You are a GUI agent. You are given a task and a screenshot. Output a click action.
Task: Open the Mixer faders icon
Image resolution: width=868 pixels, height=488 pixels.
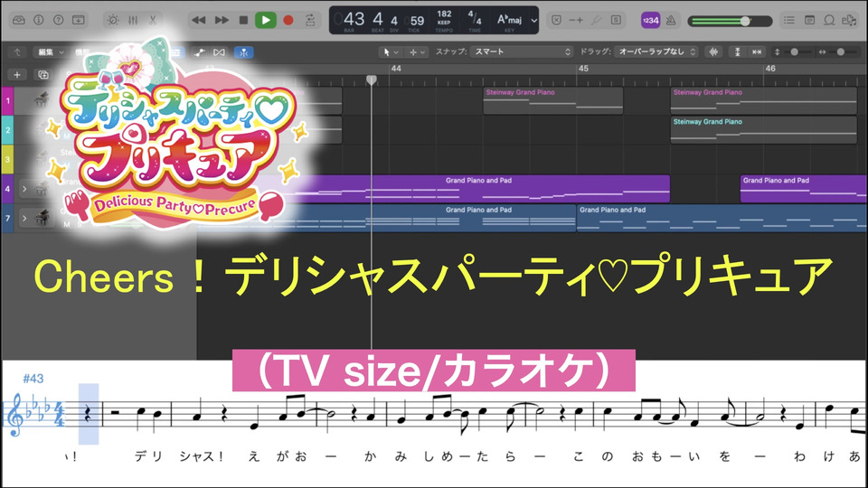tap(133, 20)
